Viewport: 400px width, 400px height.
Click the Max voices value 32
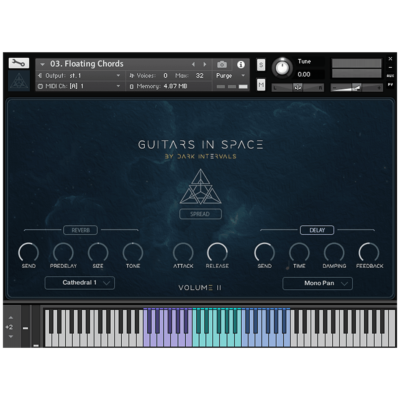199,76
